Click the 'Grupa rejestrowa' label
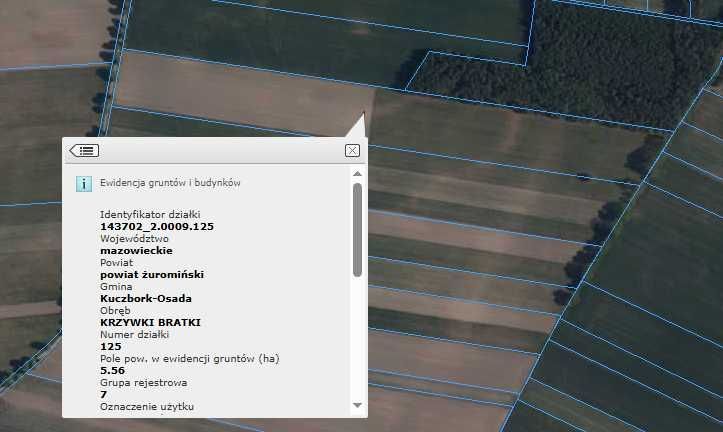The width and height of the screenshot is (723, 432). click(x=143, y=382)
